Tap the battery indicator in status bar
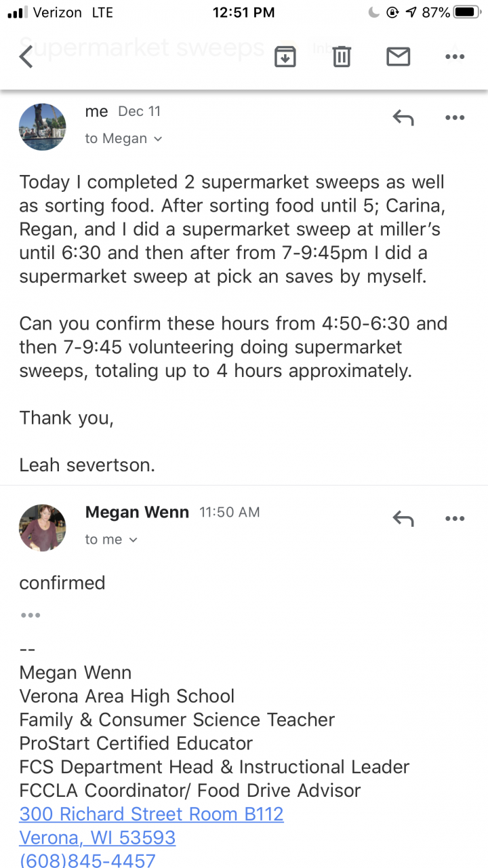 467,12
